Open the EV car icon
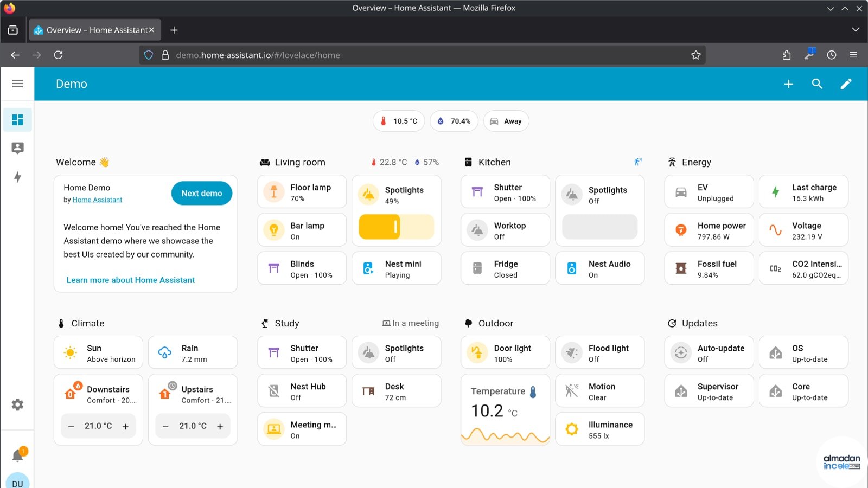 [x=681, y=192]
